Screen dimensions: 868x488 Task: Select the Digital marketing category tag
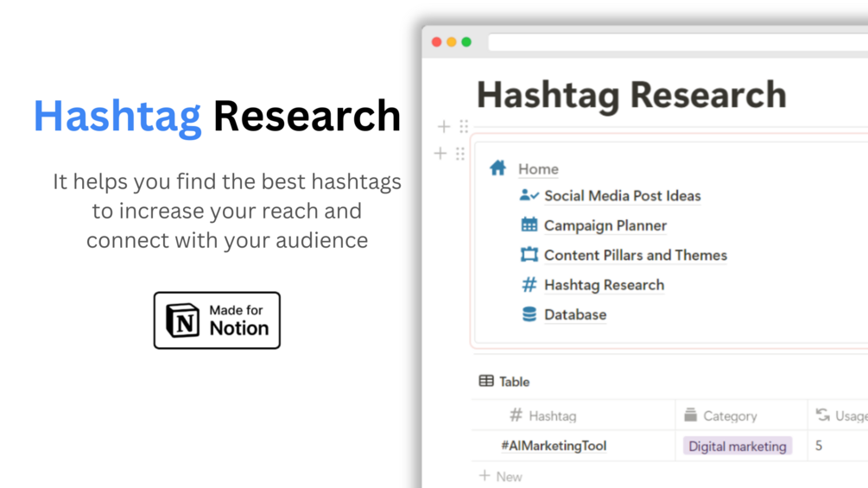coord(737,446)
